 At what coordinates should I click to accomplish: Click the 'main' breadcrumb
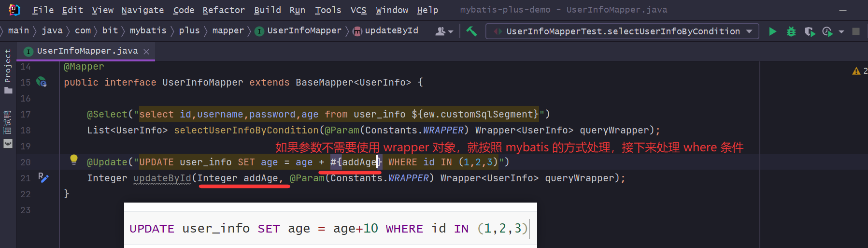18,30
